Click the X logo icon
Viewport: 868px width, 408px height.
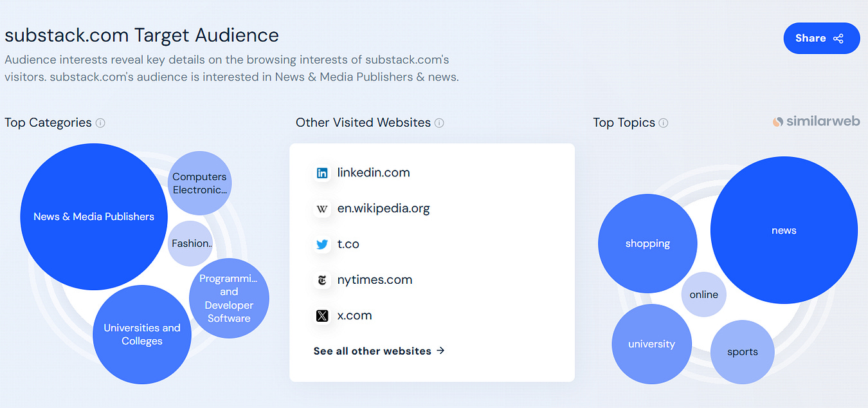[322, 316]
